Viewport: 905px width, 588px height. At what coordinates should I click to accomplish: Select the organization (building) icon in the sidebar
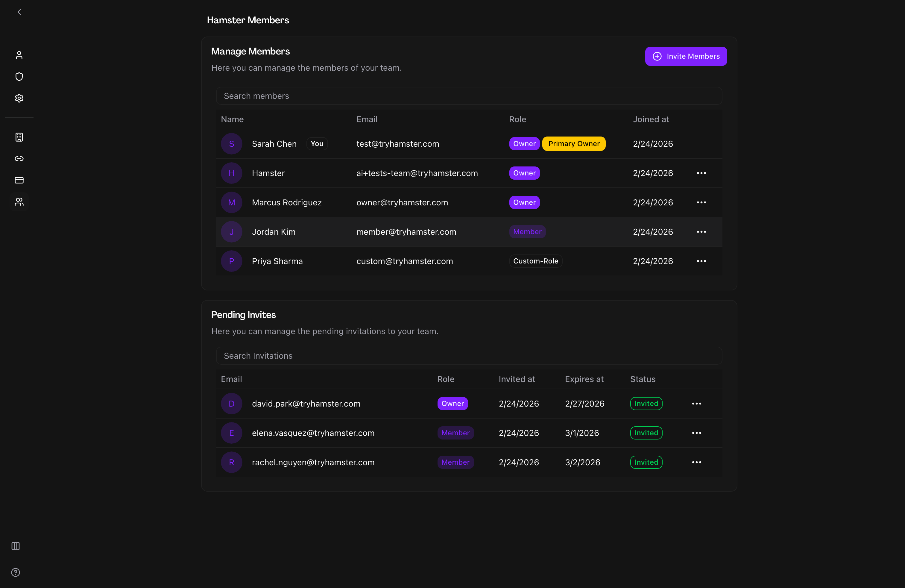(x=19, y=137)
